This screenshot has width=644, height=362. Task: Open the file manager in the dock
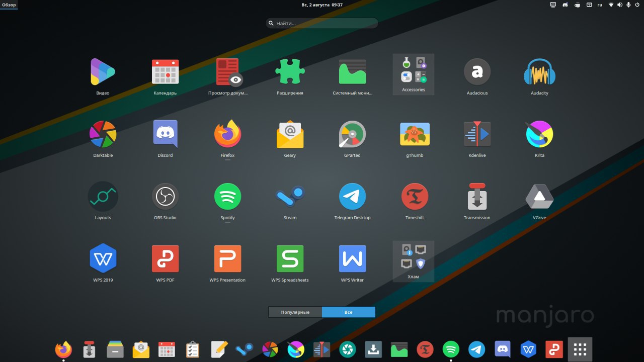click(115, 349)
